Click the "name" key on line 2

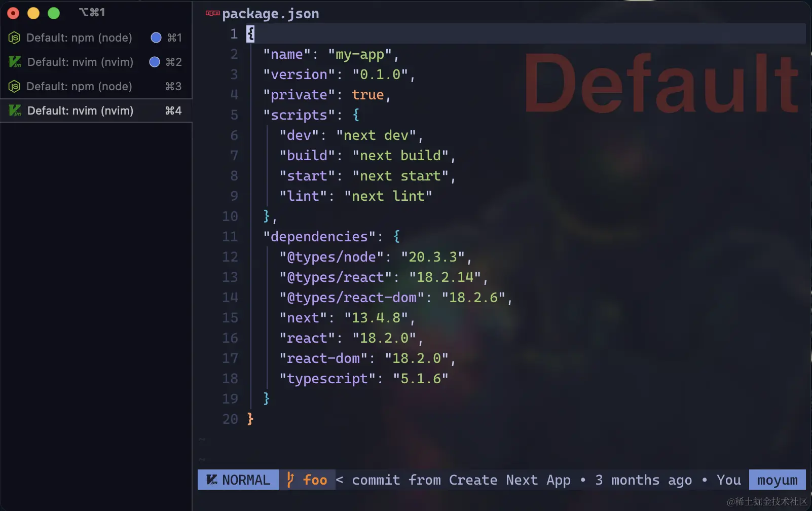[x=287, y=54]
